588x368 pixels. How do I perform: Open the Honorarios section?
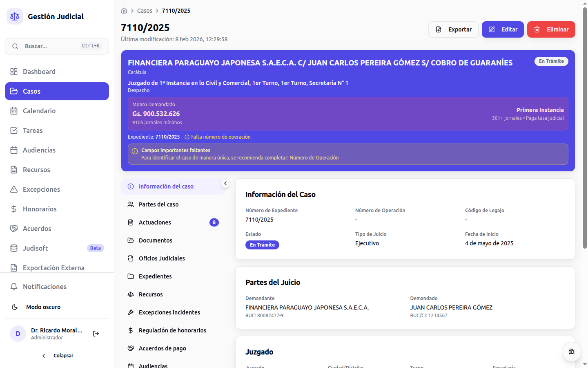coord(57,209)
